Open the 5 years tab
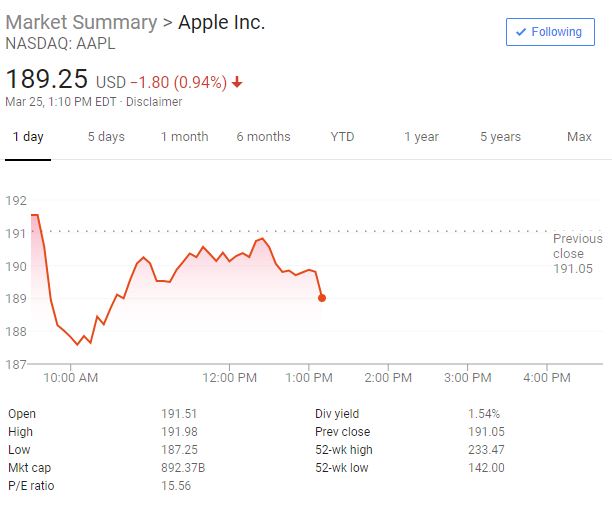 click(x=500, y=137)
